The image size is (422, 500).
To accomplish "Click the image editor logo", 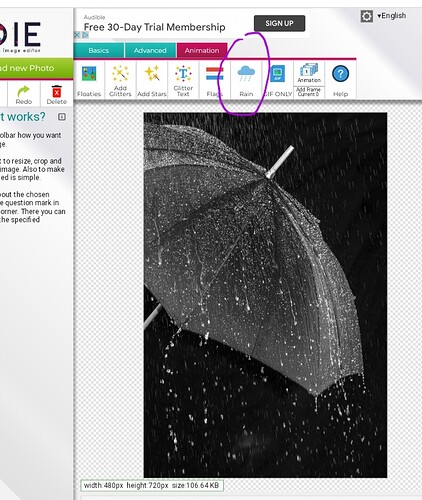I will coord(20,37).
